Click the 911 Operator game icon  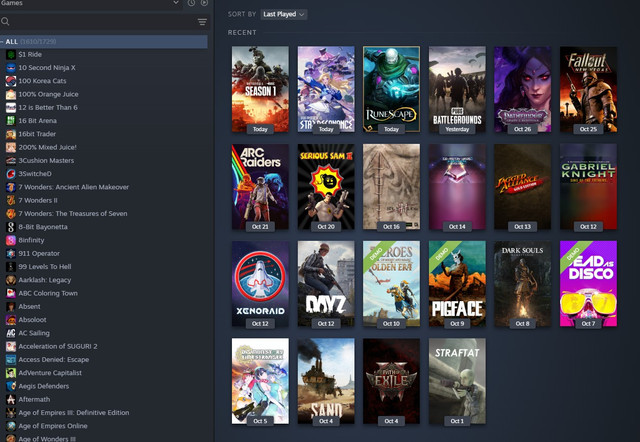pyautogui.click(x=11, y=253)
